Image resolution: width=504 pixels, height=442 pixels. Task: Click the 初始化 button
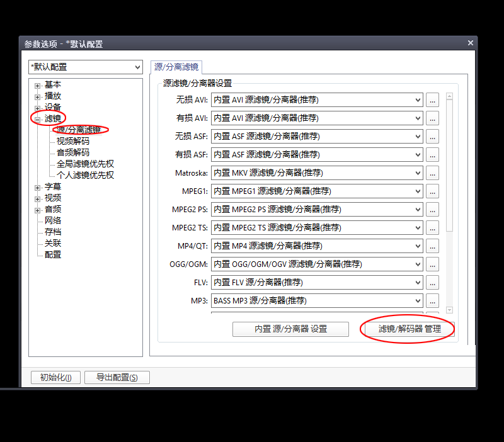55,378
